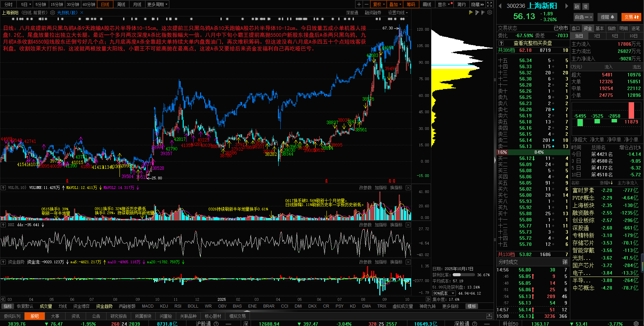This screenshot has height=326, width=644.
Task: Open chart settings gear beside 上海新阳 title
Action: click(x=53, y=13)
